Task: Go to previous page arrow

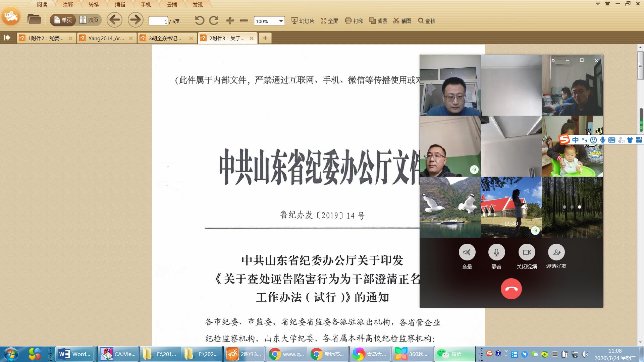Action: (x=114, y=20)
